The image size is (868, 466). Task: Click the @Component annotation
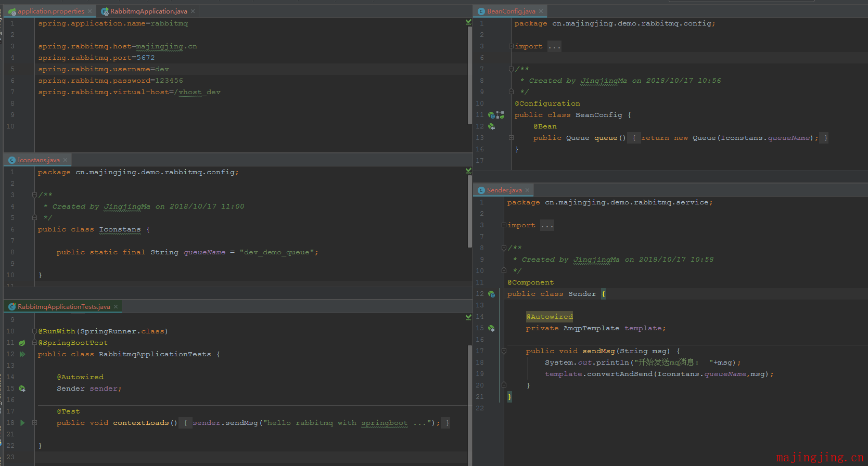[x=531, y=282]
